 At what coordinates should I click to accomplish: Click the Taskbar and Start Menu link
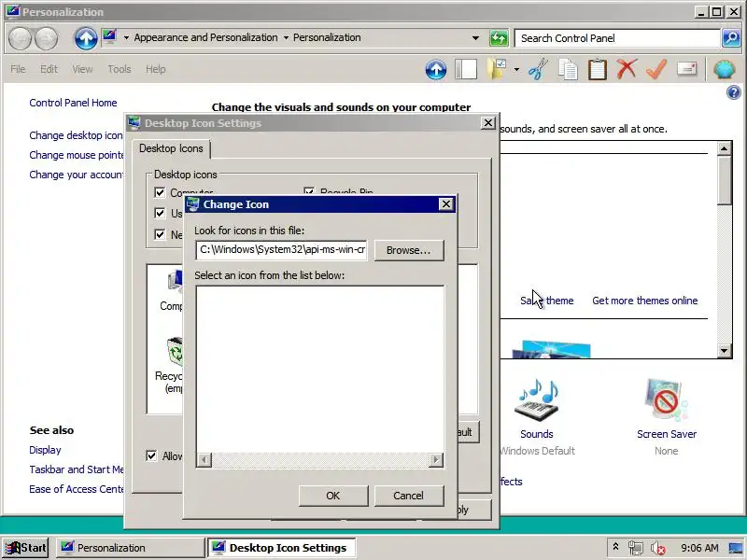[x=77, y=469]
